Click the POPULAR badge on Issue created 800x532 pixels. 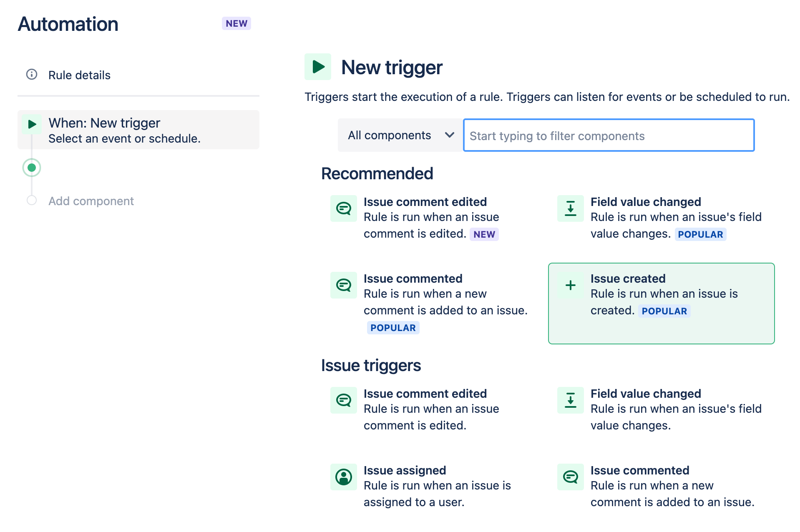coord(664,311)
